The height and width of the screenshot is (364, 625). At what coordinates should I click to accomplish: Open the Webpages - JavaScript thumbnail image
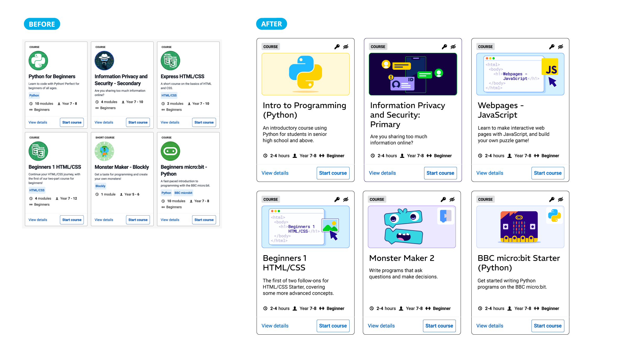[520, 74]
